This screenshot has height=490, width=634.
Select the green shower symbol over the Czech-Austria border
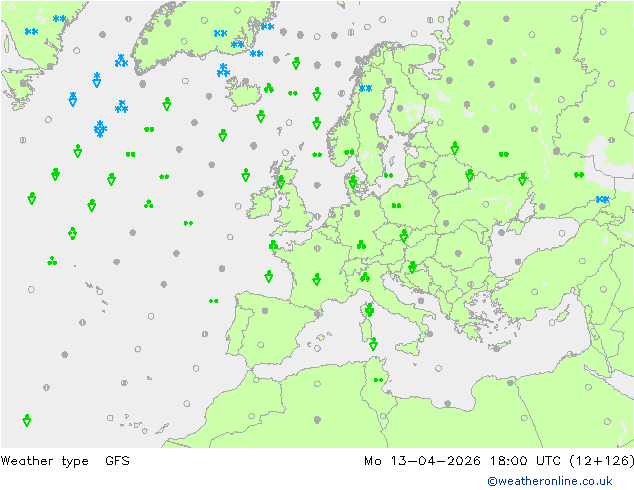pos(404,236)
